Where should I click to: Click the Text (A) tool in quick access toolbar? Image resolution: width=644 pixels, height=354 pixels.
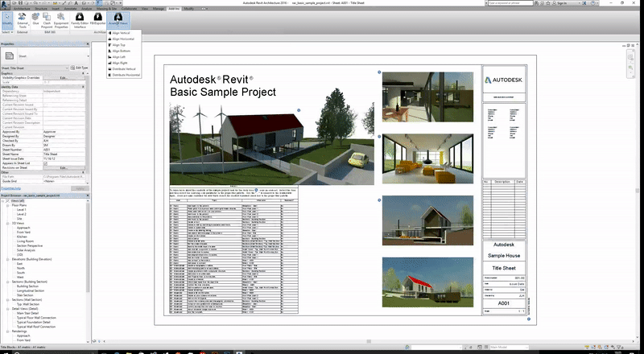[76, 3]
